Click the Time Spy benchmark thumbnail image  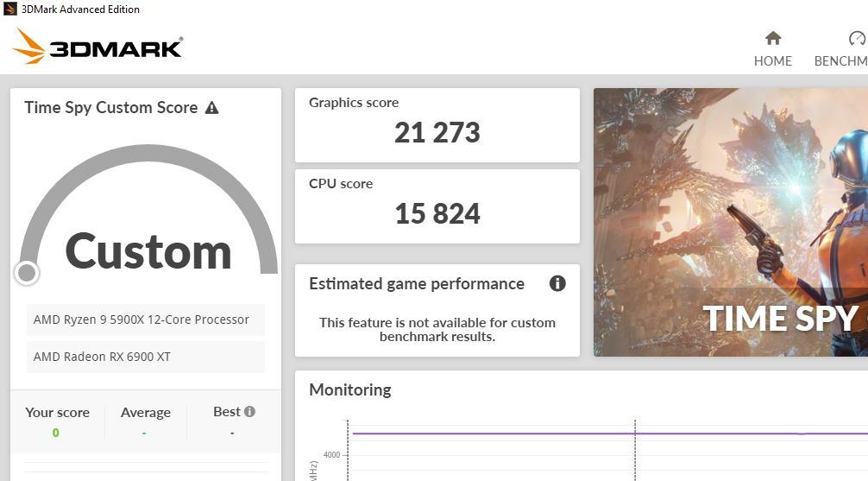731,222
